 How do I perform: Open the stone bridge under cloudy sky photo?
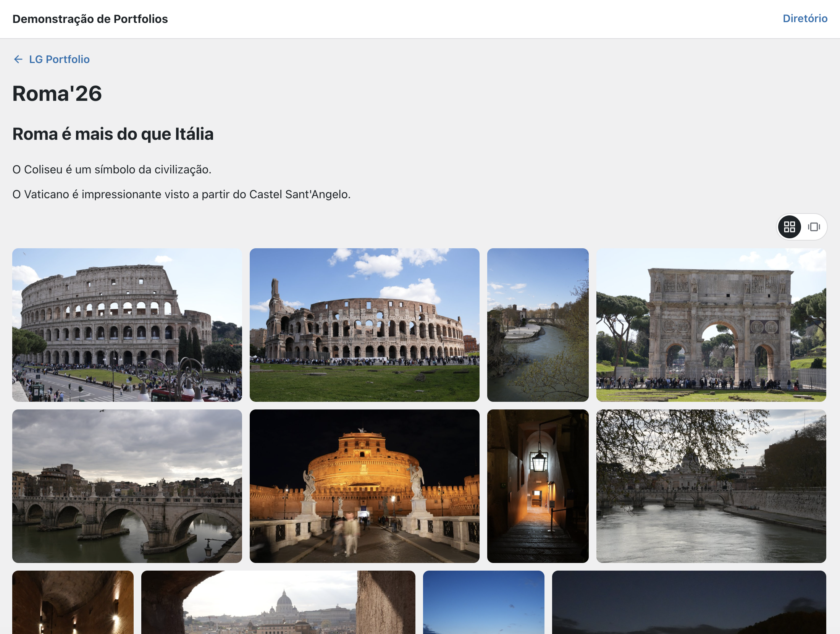tap(127, 486)
